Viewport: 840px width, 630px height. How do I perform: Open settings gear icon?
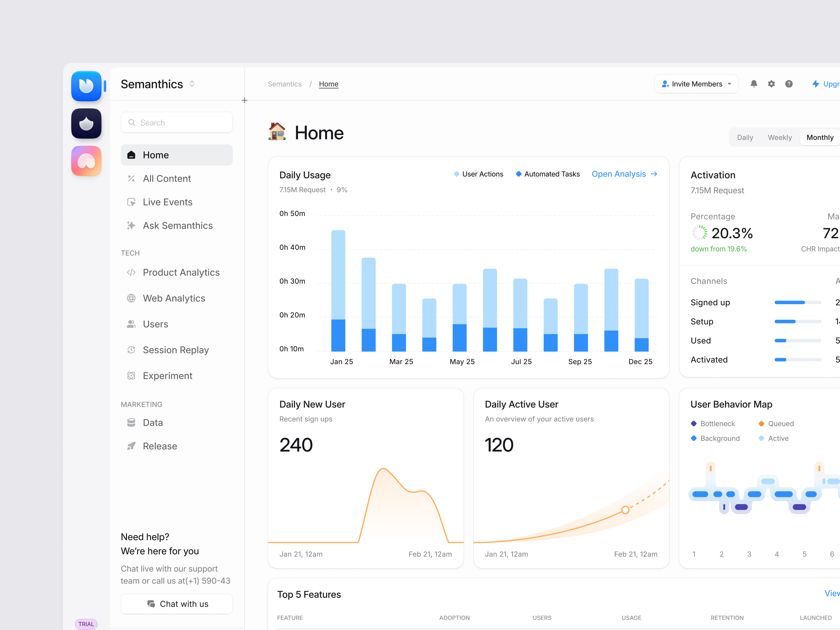(x=771, y=84)
